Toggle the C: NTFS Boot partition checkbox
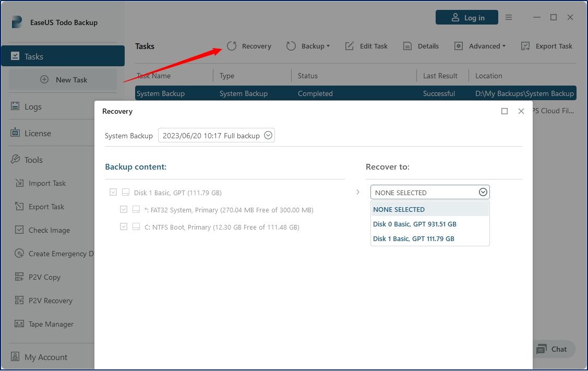The width and height of the screenshot is (588, 371). (123, 226)
